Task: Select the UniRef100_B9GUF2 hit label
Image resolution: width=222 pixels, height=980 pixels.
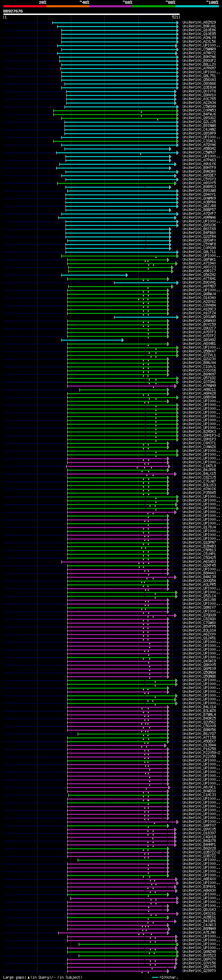Action: click(x=199, y=60)
